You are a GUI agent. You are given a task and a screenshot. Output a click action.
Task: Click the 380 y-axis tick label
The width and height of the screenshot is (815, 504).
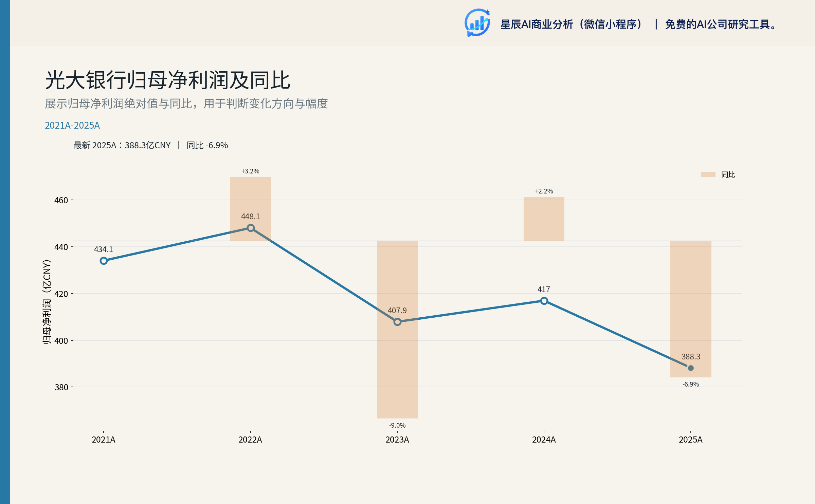pos(61,387)
